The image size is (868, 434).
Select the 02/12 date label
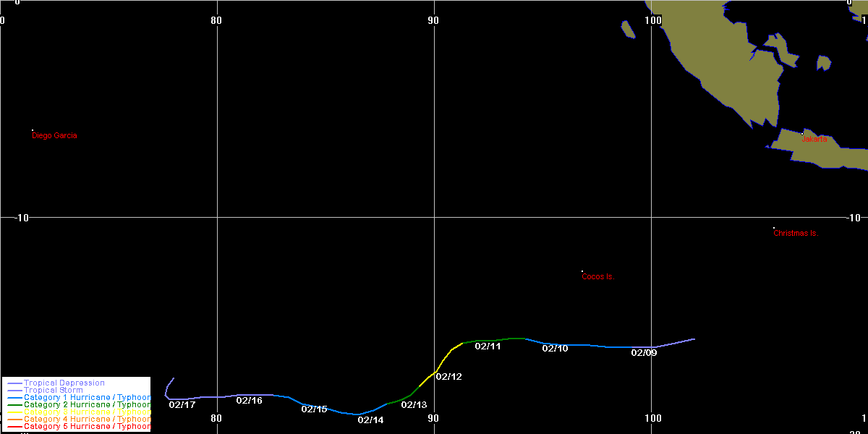tap(448, 377)
